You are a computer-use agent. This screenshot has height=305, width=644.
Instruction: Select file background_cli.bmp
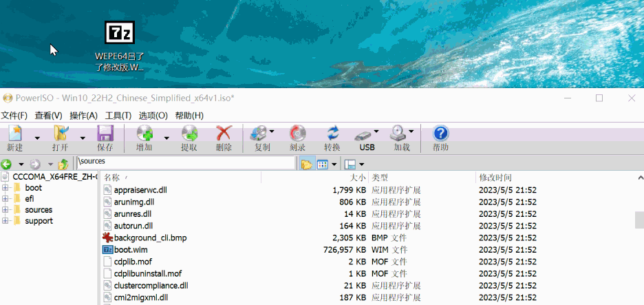coord(150,238)
